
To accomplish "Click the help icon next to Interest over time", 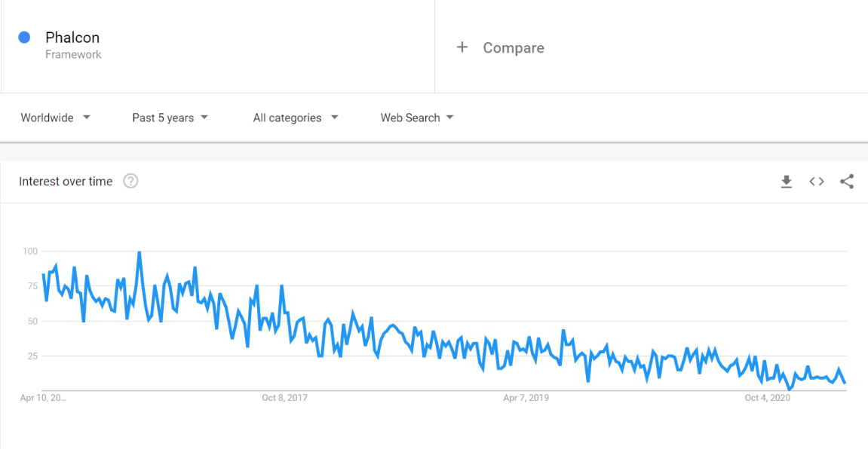I will point(130,181).
